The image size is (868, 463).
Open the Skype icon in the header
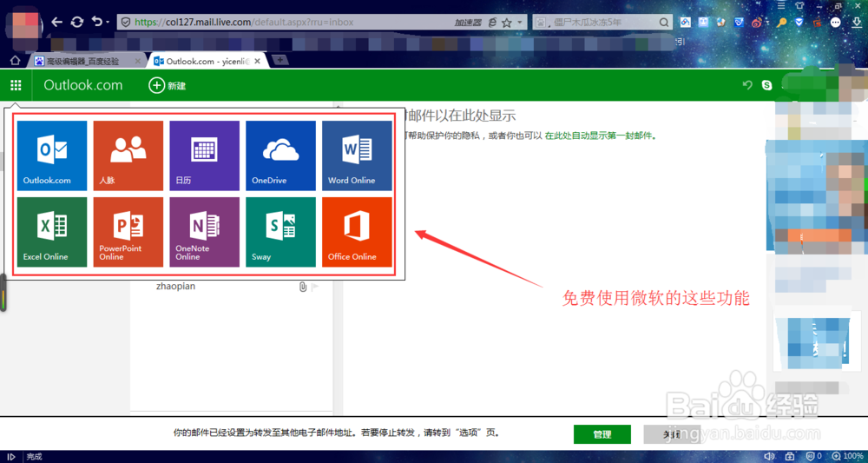point(767,85)
